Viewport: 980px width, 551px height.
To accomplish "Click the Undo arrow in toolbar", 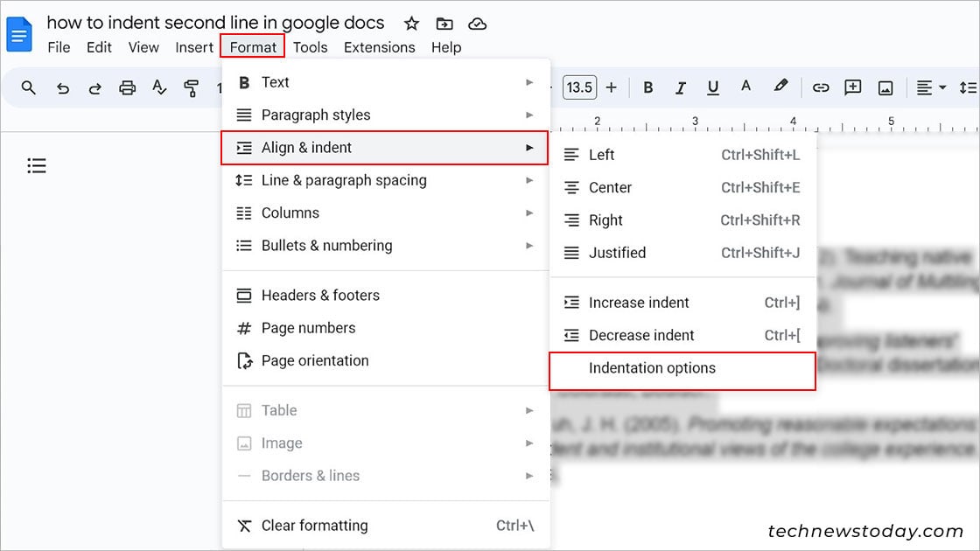I will (62, 88).
